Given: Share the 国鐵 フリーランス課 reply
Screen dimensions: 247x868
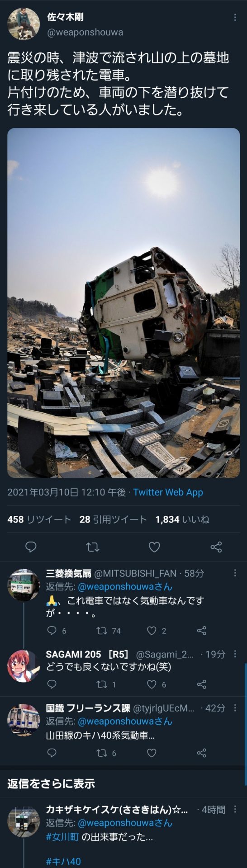Looking at the screenshot, I should [x=202, y=753].
